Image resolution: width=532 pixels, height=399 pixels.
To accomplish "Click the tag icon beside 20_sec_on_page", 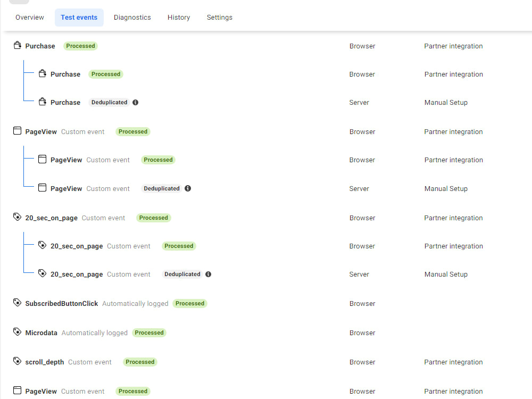I will [x=16, y=217].
